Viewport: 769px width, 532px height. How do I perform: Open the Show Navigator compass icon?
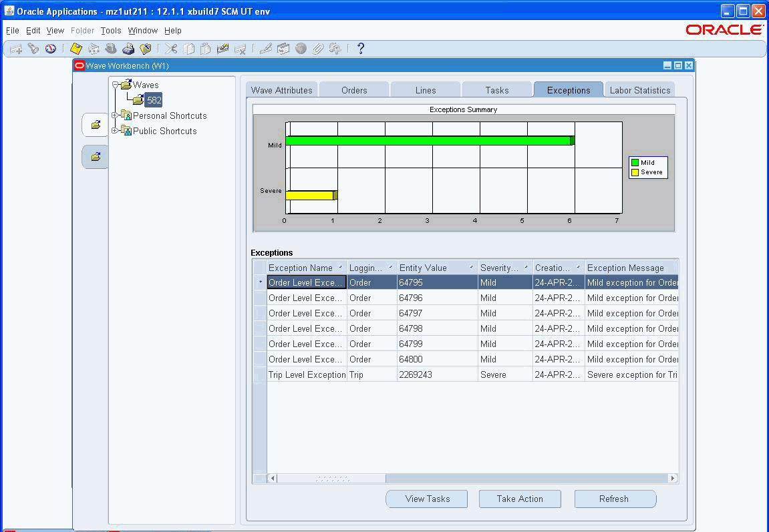tap(51, 49)
